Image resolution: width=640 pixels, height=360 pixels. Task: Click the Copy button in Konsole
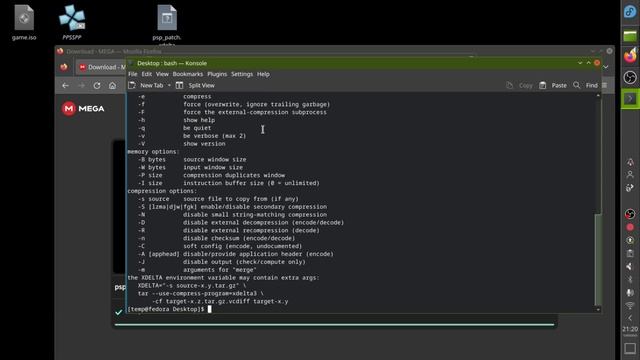pos(520,85)
